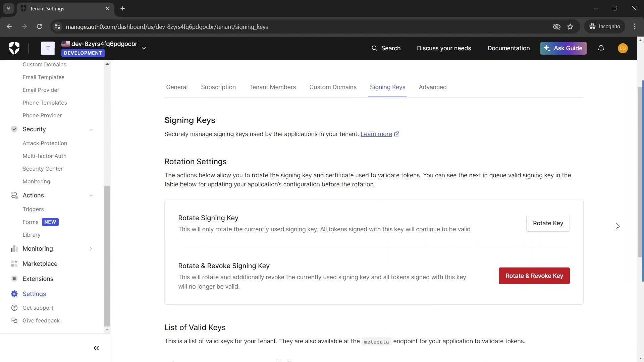The image size is (644, 362).
Task: Click Discuss your needs link
Action: click(x=444, y=48)
